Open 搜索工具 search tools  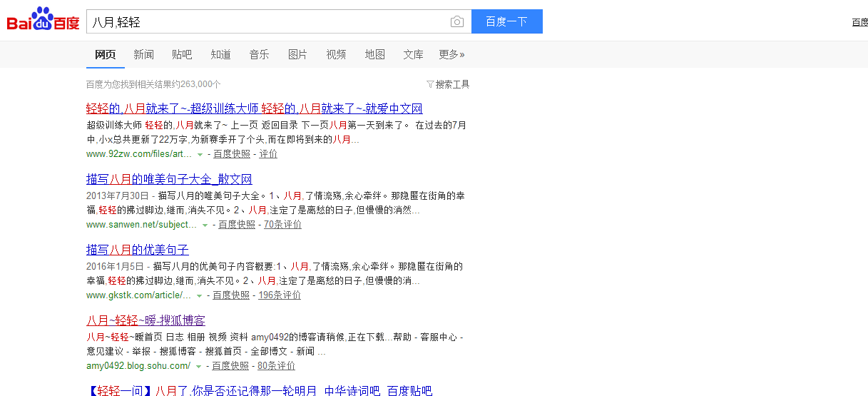pos(452,84)
